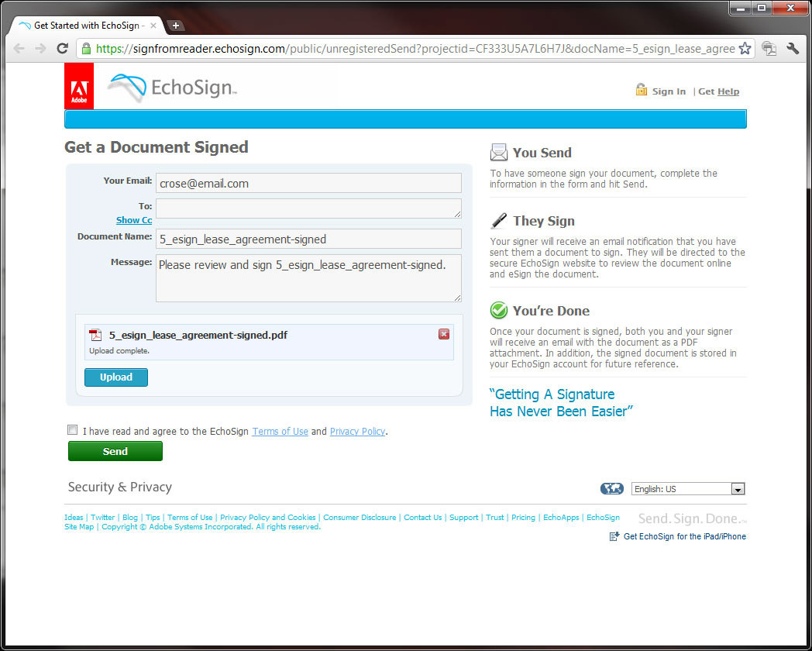Click the Sign In link
Viewport: 812px width, 651px height.
pos(669,91)
